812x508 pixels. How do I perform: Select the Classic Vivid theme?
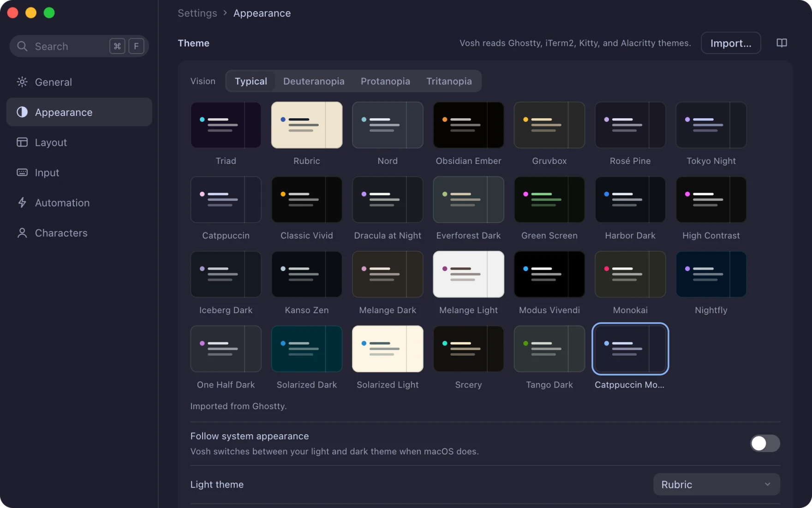point(307,200)
